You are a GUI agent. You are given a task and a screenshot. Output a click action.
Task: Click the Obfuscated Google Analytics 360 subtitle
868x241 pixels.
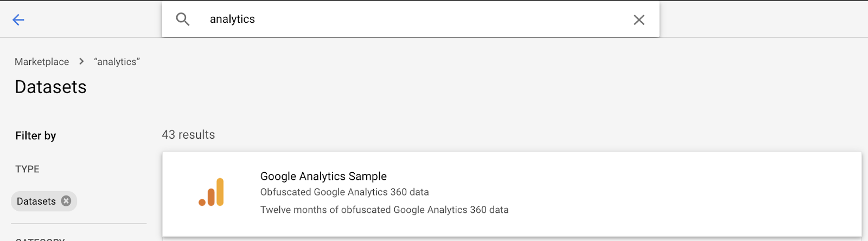[x=344, y=192]
